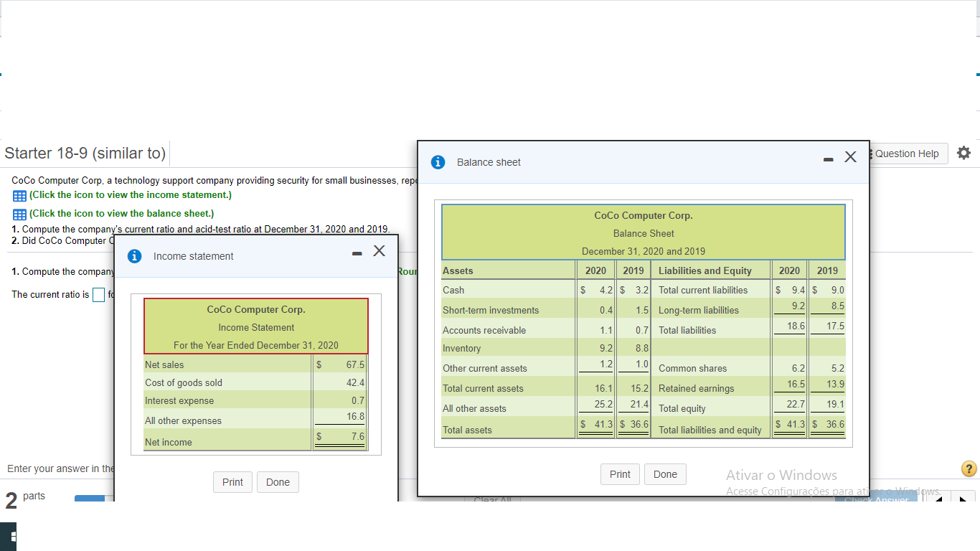
Task: Click the Starter 18-9 (similar to) title
Action: tap(85, 153)
